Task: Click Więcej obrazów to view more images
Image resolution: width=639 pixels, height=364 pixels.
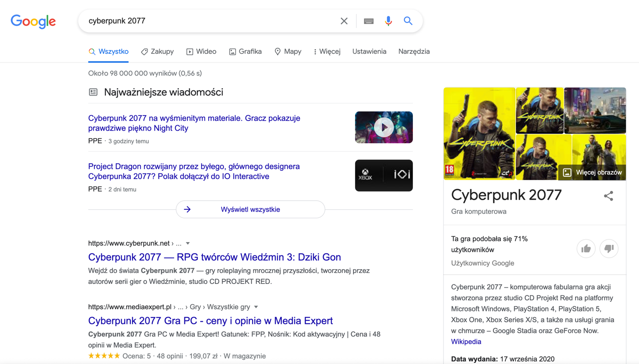Action: (x=592, y=173)
